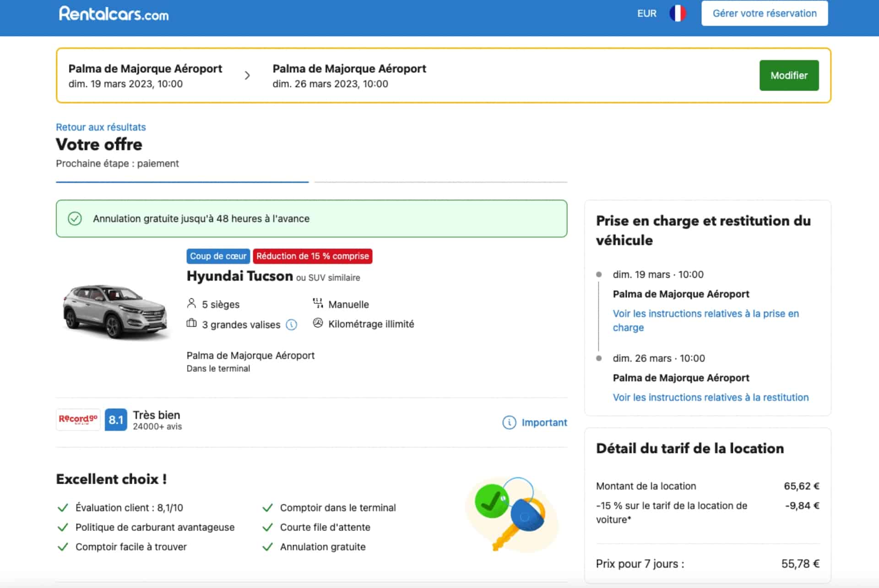Click the Kilométrage illimité label

click(x=371, y=324)
